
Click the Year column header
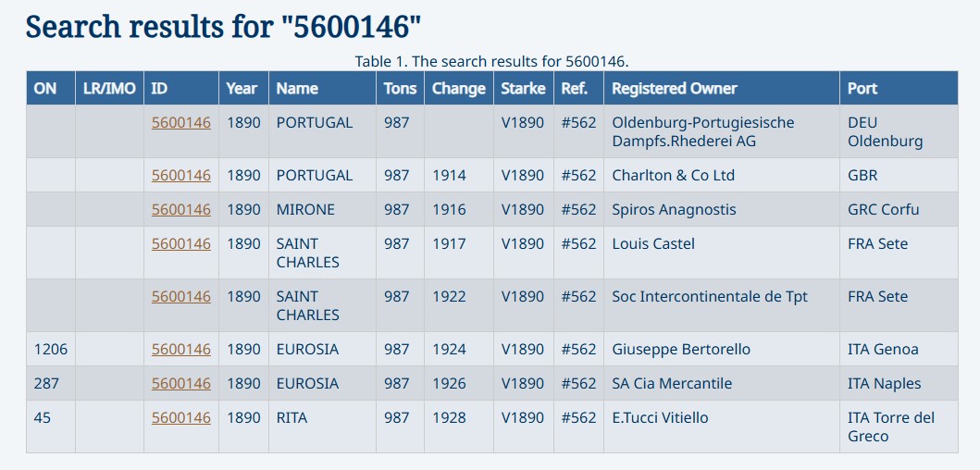point(242,89)
